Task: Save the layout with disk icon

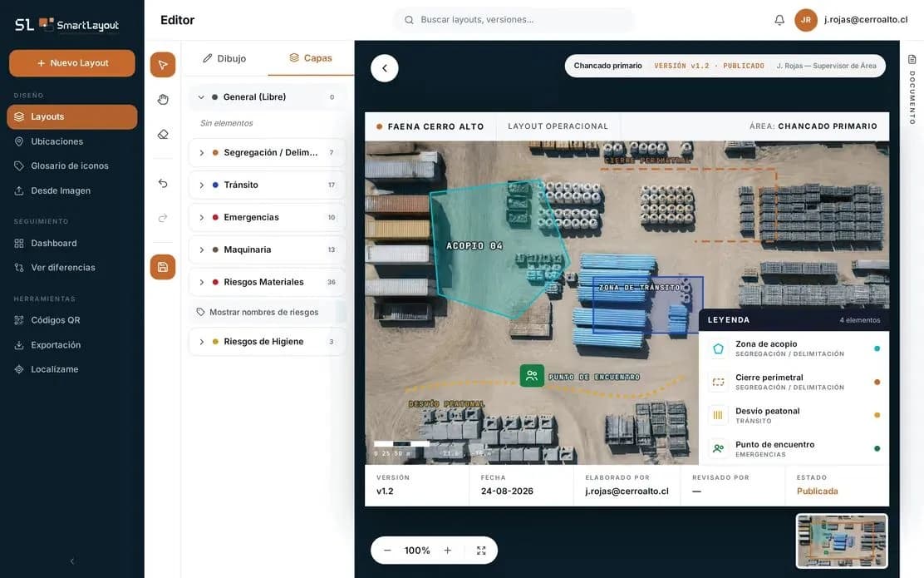Action: pyautogui.click(x=163, y=267)
